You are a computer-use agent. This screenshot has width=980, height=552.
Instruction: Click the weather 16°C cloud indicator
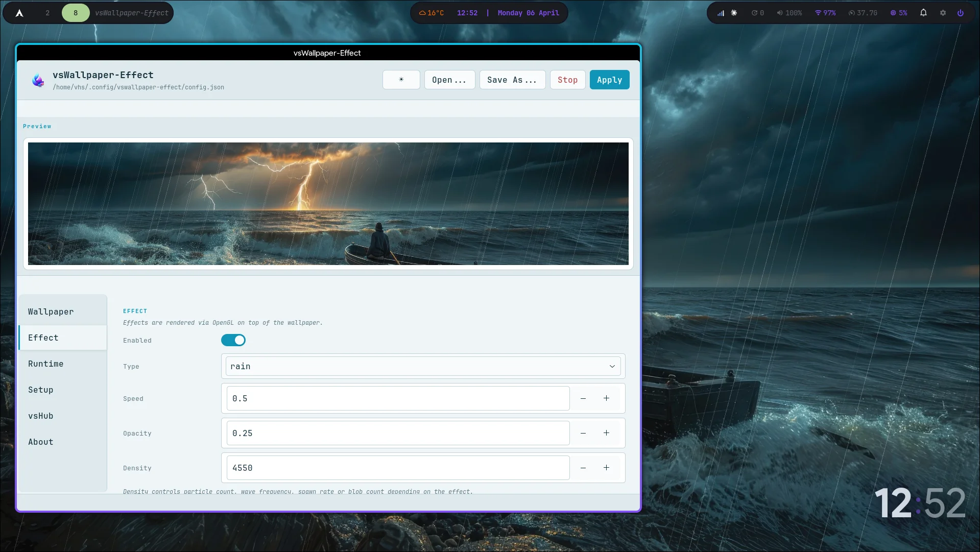[x=432, y=13]
